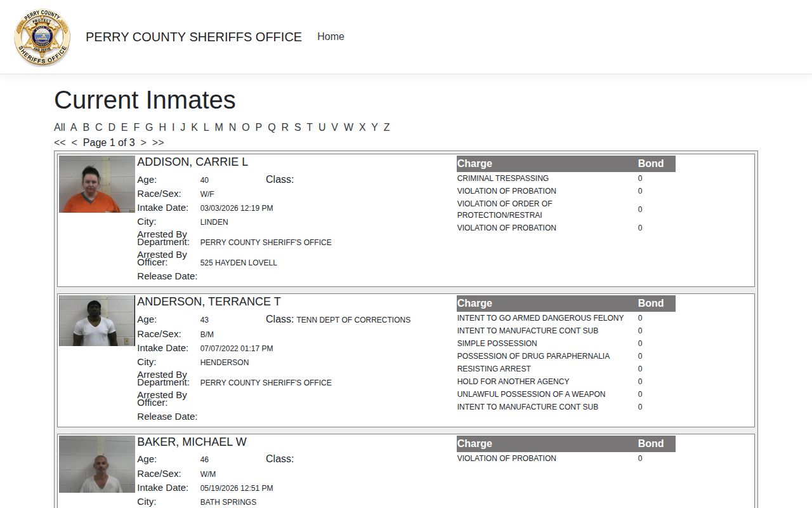Click the Perry County Sheriff's Office badge logo
Screen dimensions: 812x508
point(43,37)
